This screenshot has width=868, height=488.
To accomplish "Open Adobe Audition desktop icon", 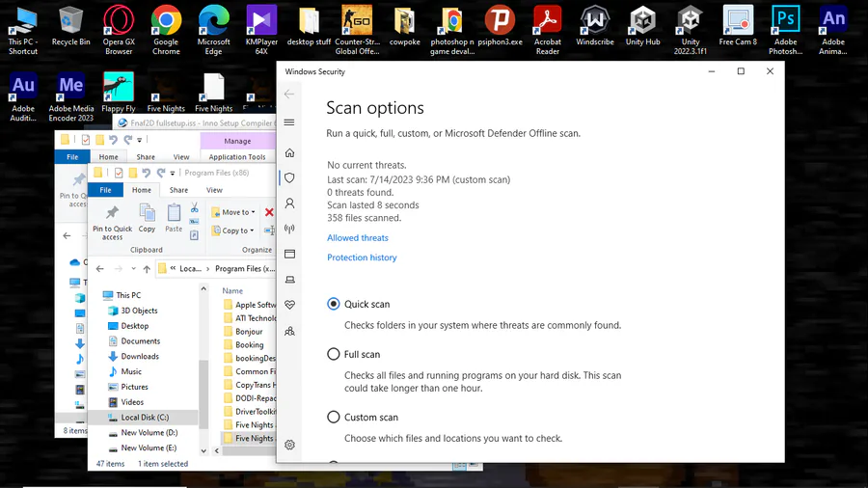I will click(x=23, y=96).
